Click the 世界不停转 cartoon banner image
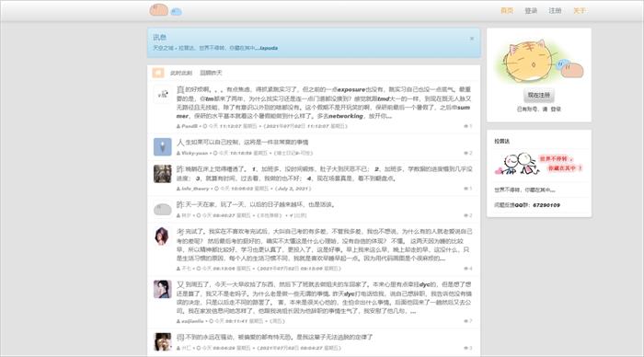The width and height of the screenshot is (644, 357). click(539, 164)
